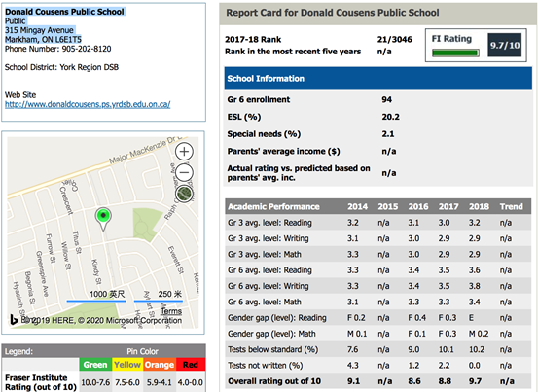Switch map to aerial view
538x392 pixels.
point(184,194)
